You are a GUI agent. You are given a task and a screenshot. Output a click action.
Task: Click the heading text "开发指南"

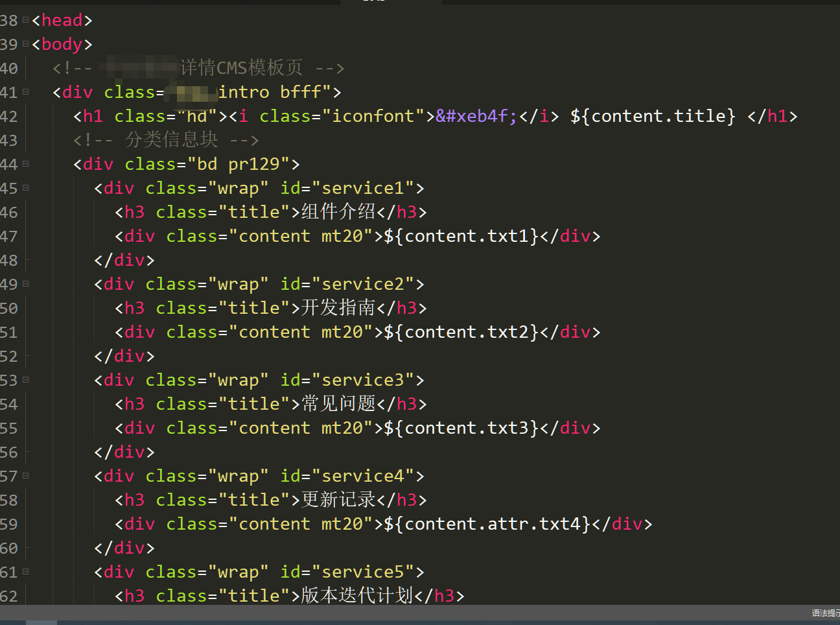click(338, 307)
